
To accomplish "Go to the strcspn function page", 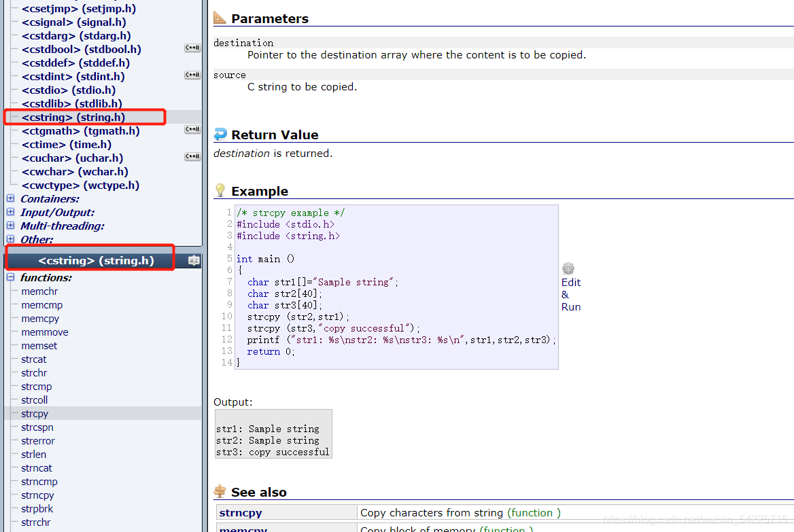I will point(37,428).
